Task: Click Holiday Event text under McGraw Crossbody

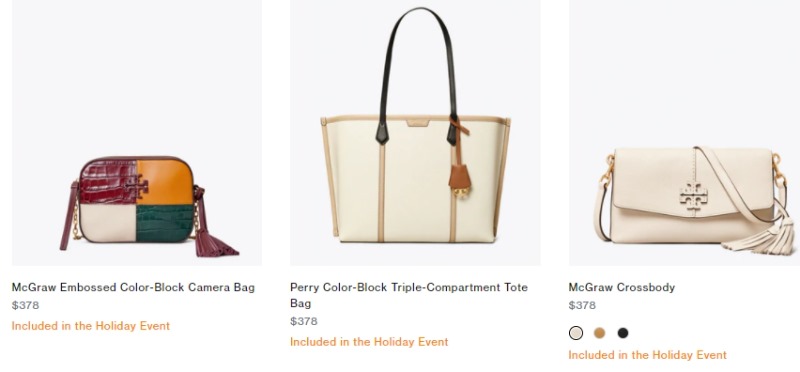Action: [647, 355]
